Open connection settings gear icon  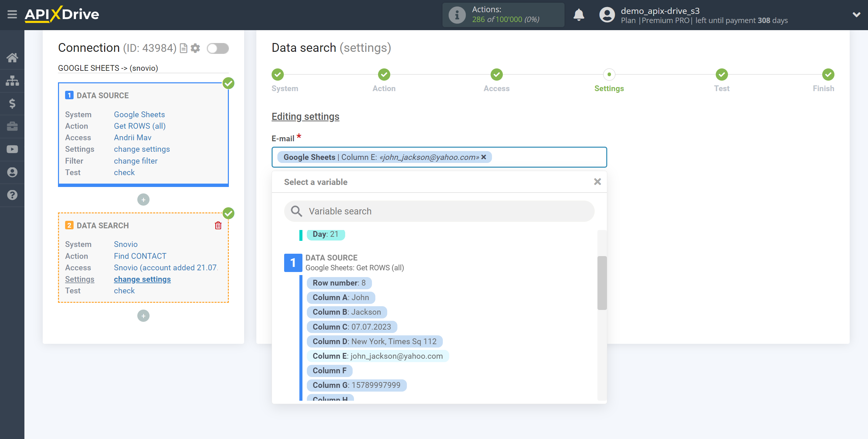(195, 48)
